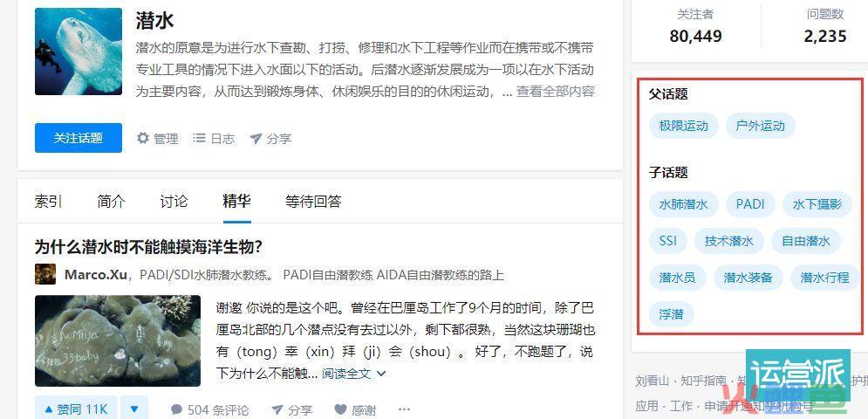868x419 pixels.
Task: Select the 索引 tab
Action: coord(49,202)
